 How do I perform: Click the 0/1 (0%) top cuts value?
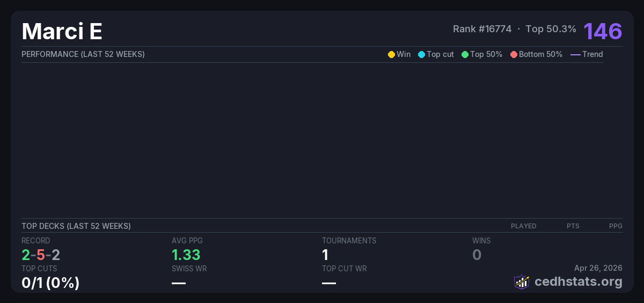click(50, 283)
